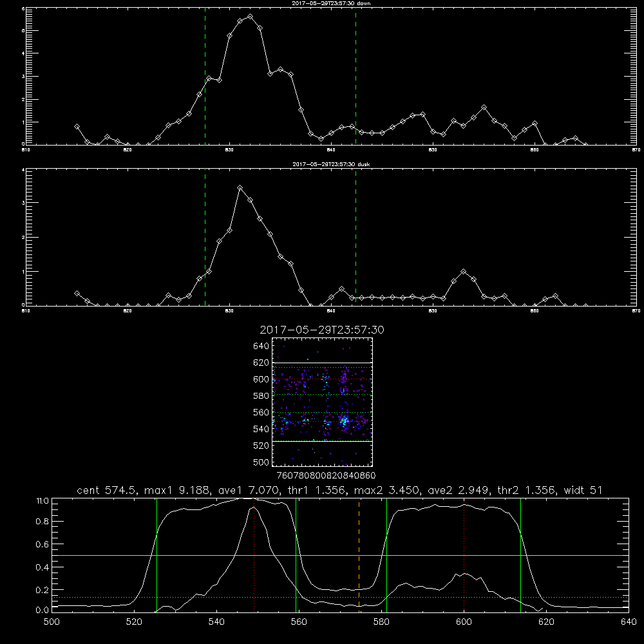Click the '560' x-axis label of bottom plot
The height and width of the screenshot is (644, 644).
(299, 622)
